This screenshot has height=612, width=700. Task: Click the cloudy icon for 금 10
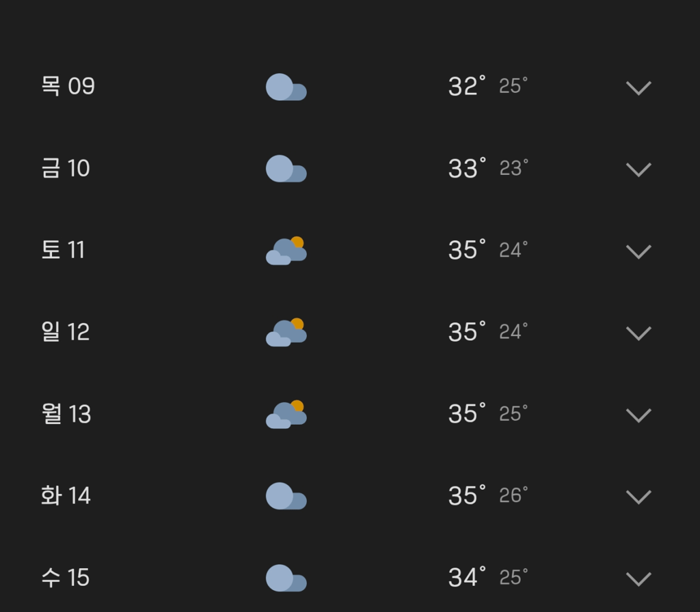pyautogui.click(x=286, y=169)
